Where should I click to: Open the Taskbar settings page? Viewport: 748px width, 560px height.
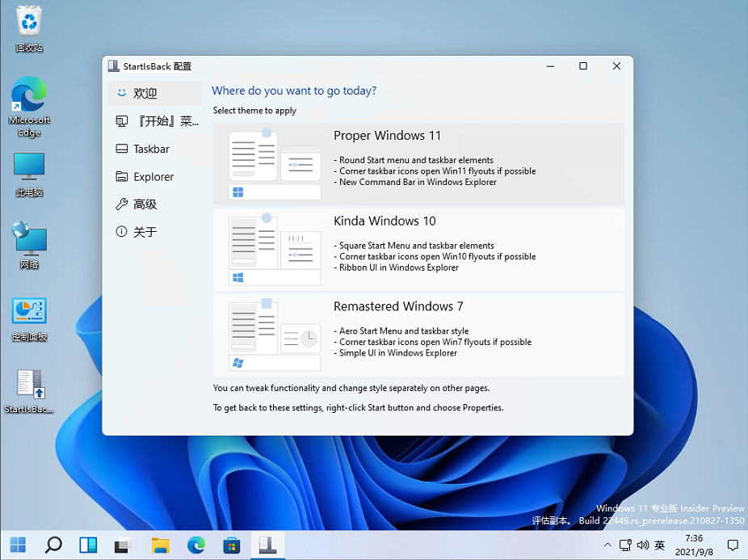153,149
